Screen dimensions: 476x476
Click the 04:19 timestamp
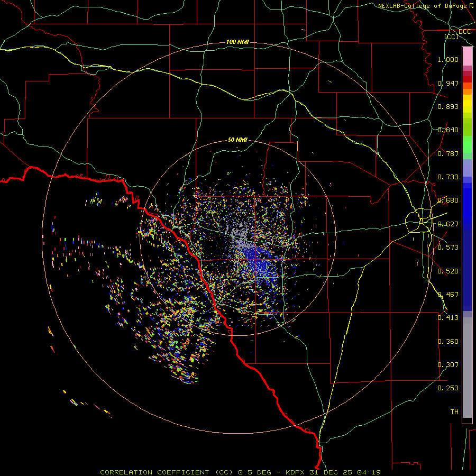369,472
